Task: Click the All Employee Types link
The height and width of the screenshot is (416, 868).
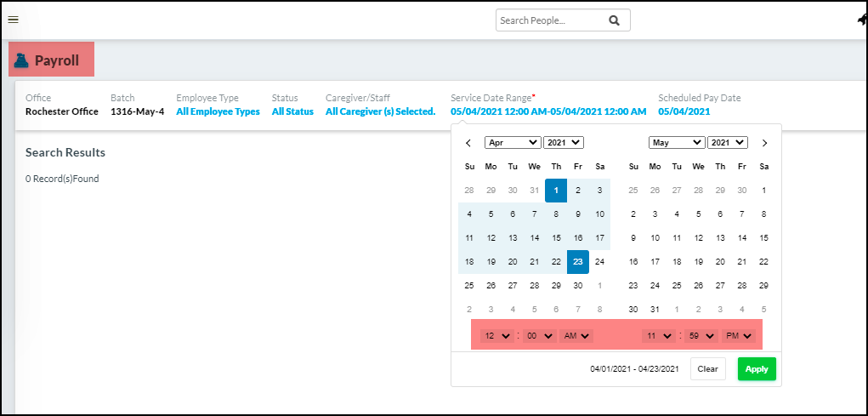Action: tap(218, 111)
